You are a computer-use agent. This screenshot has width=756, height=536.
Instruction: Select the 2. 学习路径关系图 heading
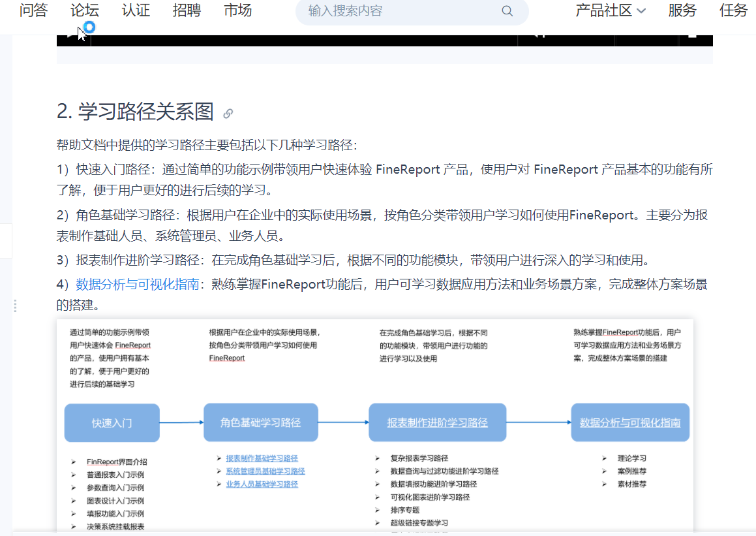click(135, 112)
